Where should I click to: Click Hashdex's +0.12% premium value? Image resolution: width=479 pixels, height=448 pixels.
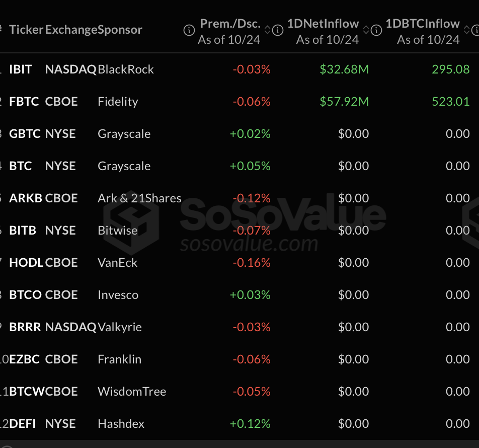250,424
